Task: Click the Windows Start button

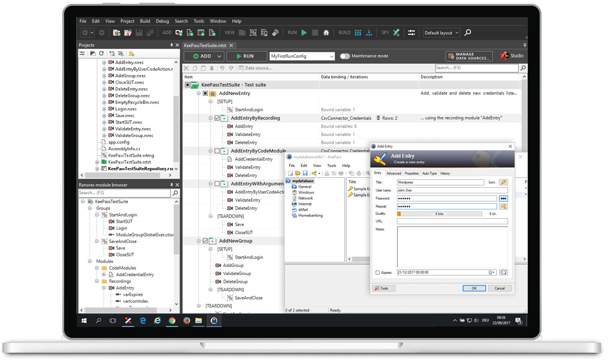Action: pyautogui.click(x=84, y=321)
